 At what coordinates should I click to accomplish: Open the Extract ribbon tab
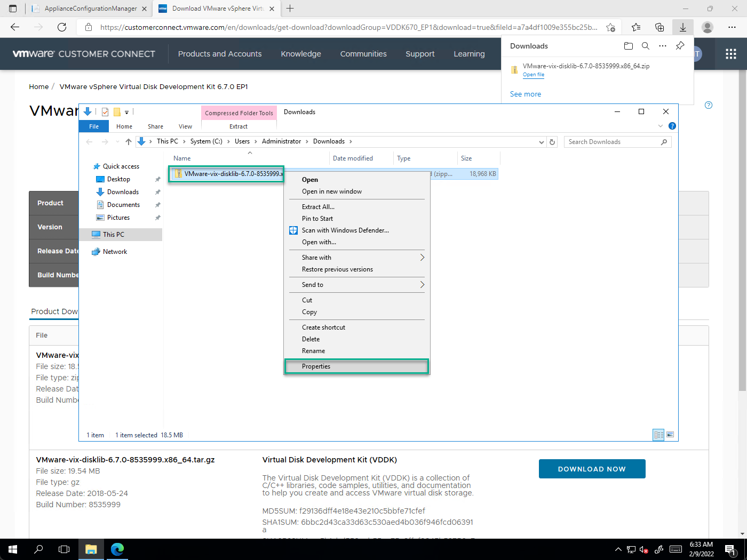(239, 126)
